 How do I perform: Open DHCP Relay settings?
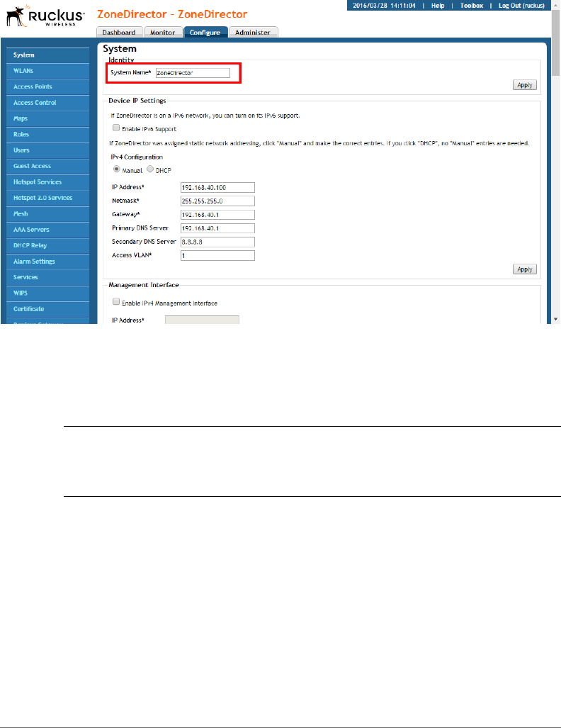(47, 245)
